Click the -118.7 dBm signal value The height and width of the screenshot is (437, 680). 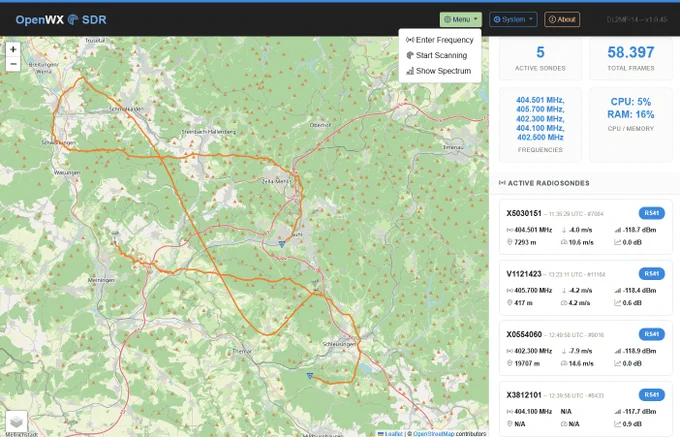click(640, 230)
